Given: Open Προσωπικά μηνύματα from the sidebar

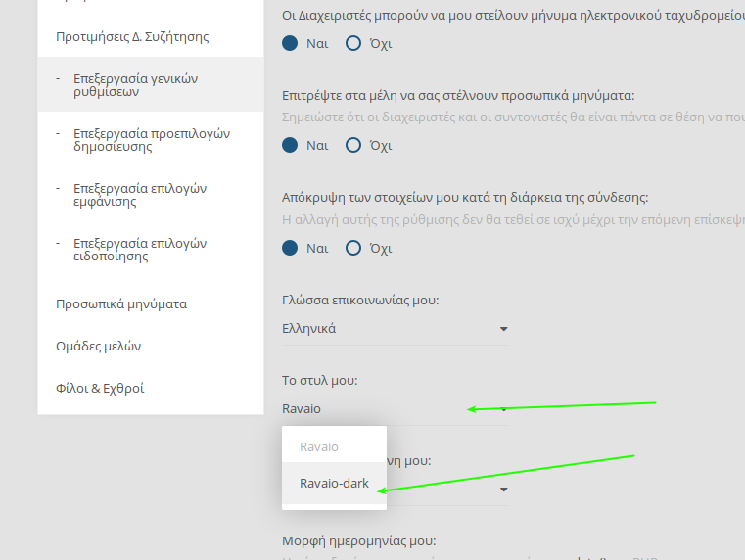Looking at the screenshot, I should [x=121, y=303].
